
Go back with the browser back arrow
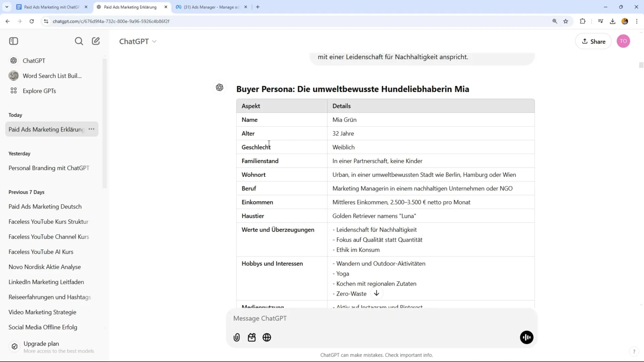7,21
